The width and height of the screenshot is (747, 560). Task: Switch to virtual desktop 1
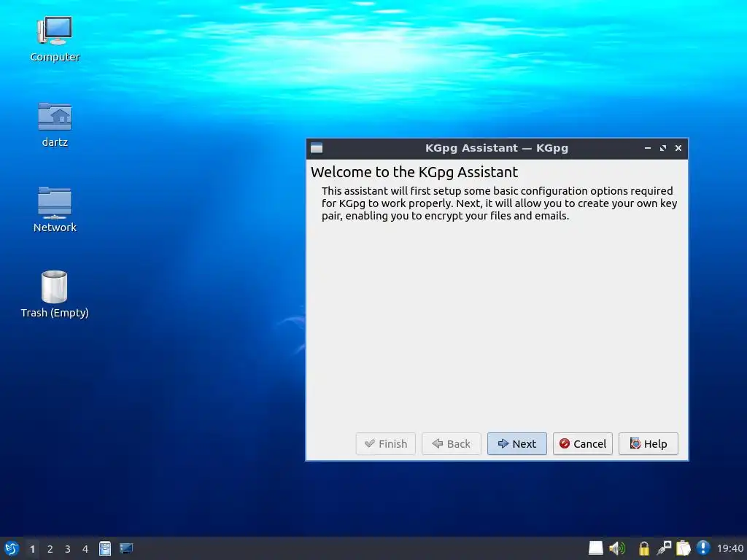[32, 549]
